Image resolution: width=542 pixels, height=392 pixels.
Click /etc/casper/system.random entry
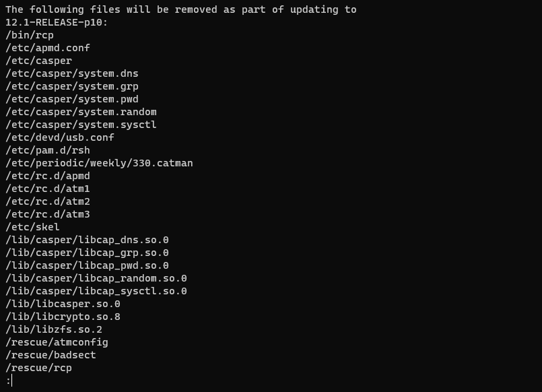(81, 112)
